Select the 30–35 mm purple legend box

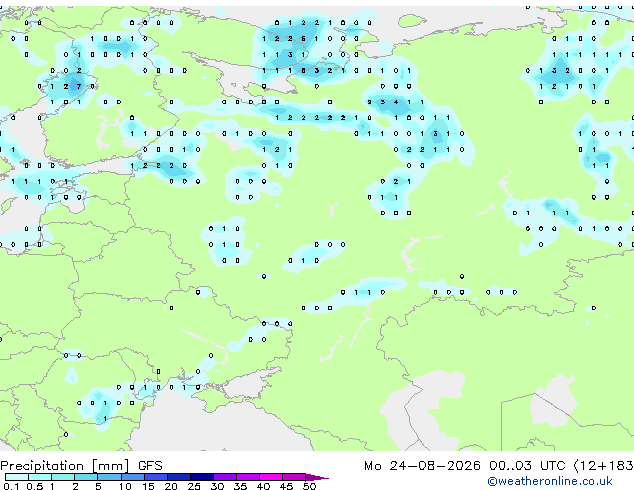coord(225,477)
